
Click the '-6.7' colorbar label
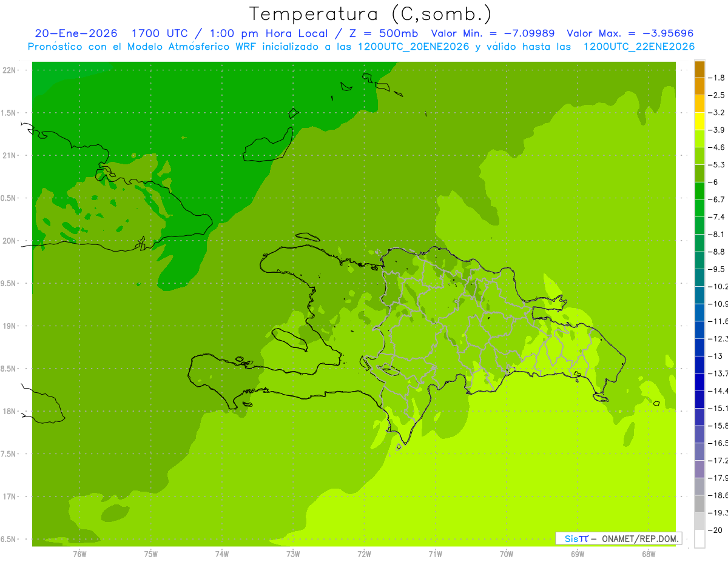point(718,199)
